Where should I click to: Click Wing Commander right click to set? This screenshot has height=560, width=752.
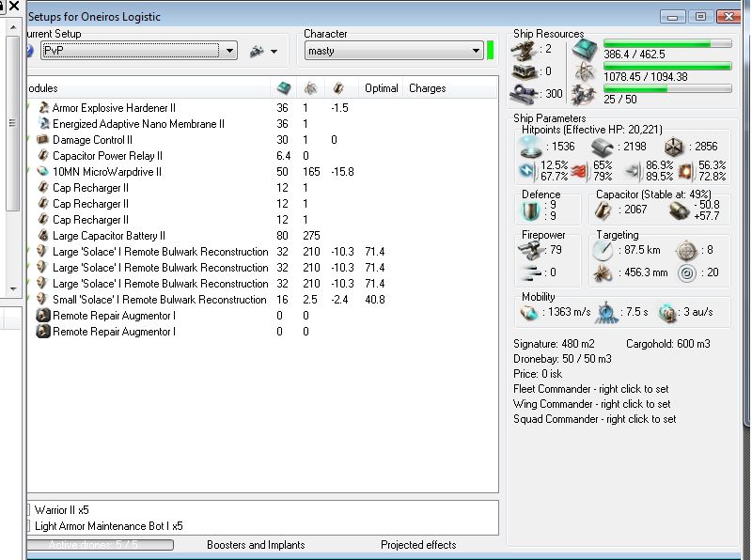(592, 404)
